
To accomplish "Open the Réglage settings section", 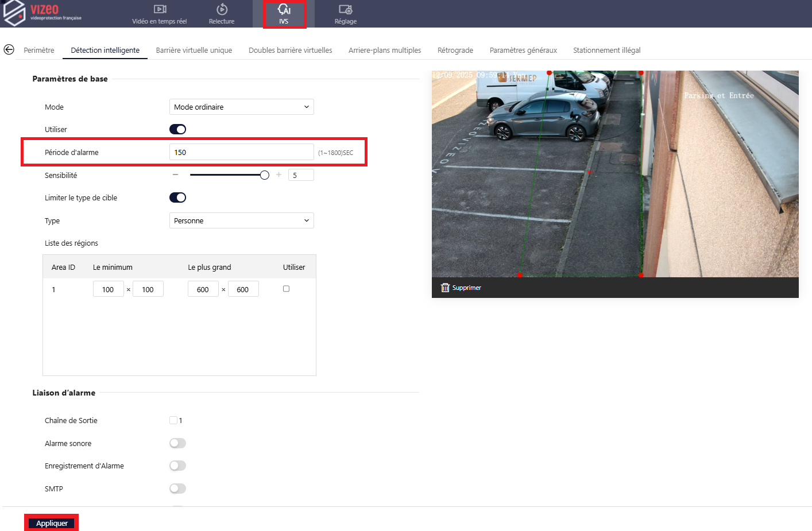I will click(345, 14).
